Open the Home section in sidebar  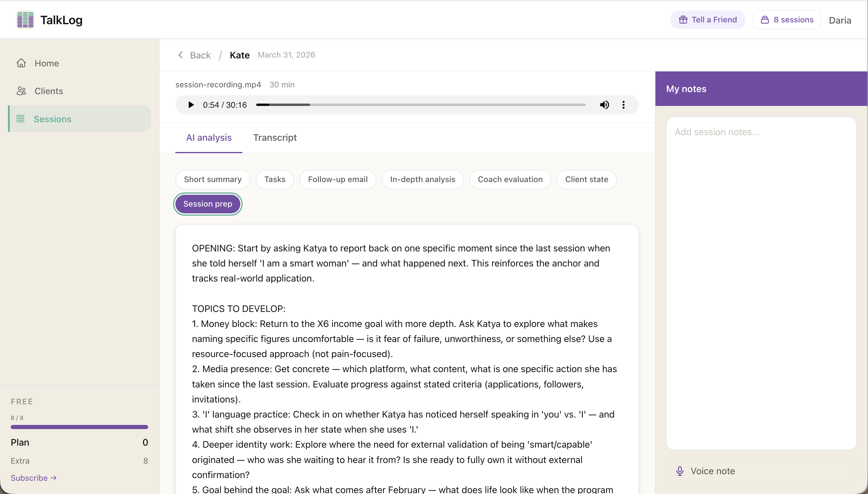click(x=46, y=63)
